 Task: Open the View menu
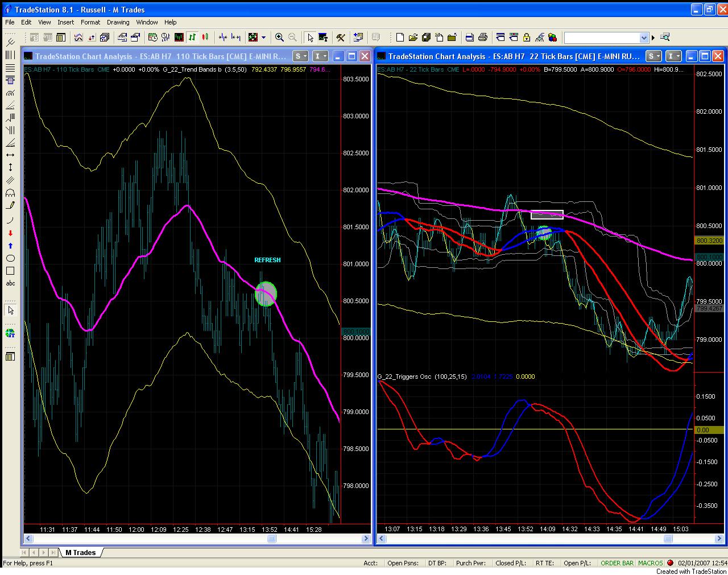point(44,22)
